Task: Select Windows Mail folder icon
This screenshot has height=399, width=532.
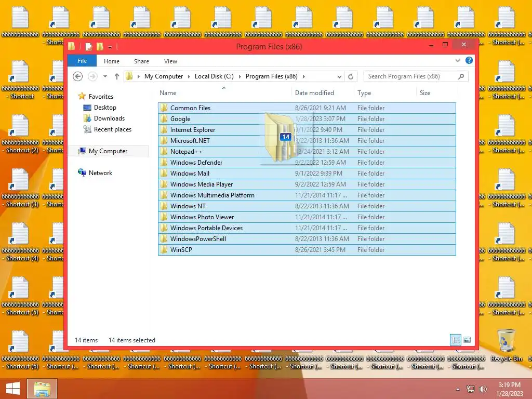Action: point(164,174)
